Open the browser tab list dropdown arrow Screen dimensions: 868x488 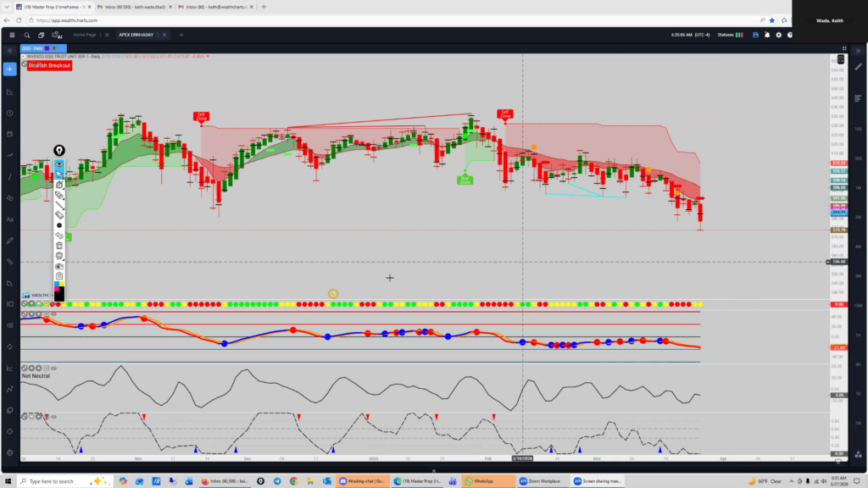8,6
